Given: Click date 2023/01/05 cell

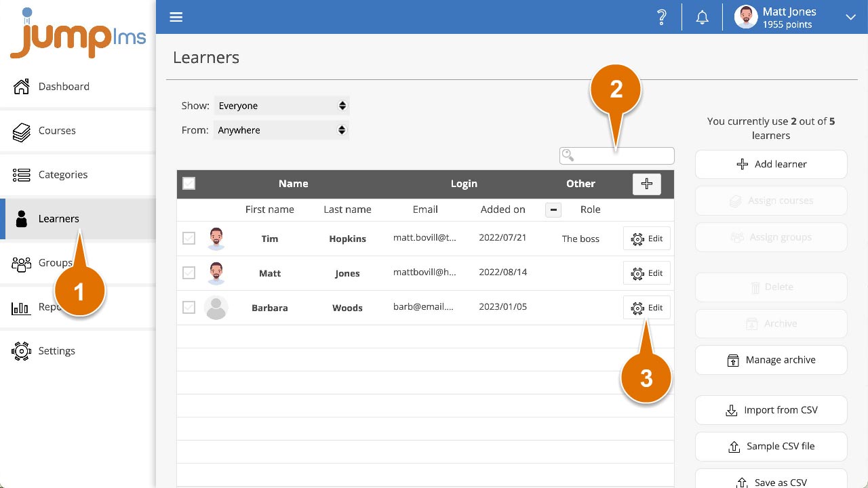Looking at the screenshot, I should [x=503, y=306].
